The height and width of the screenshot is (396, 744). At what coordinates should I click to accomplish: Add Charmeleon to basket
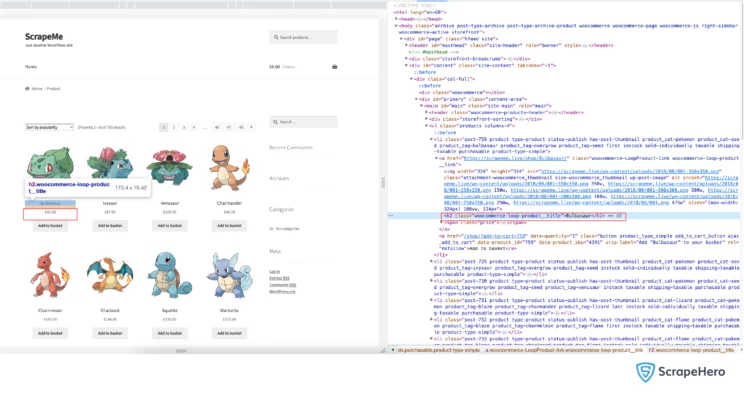50,333
